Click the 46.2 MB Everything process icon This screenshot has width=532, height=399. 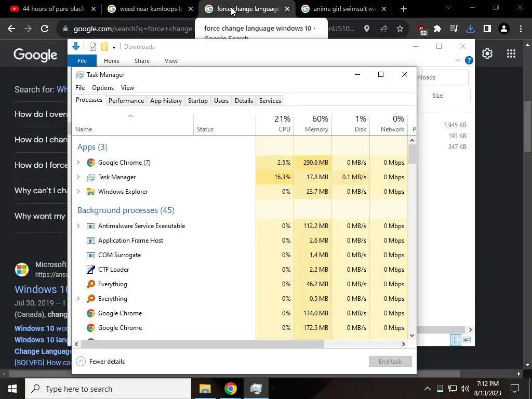point(90,284)
